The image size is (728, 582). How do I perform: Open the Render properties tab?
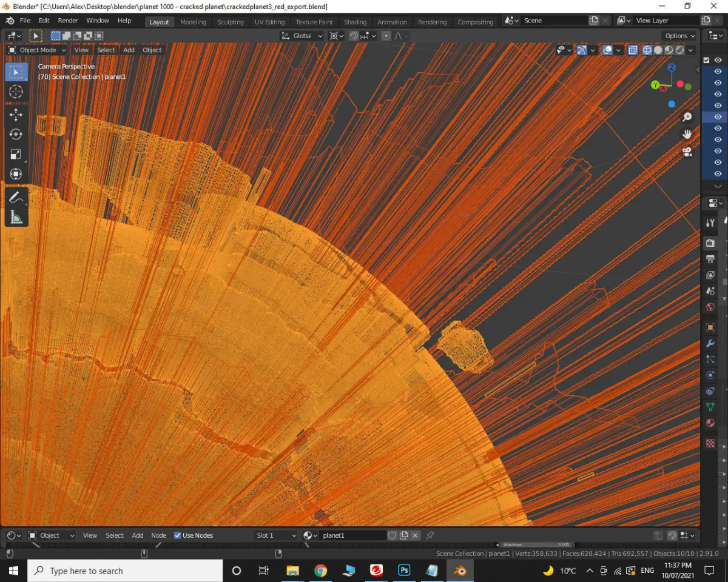point(710,243)
